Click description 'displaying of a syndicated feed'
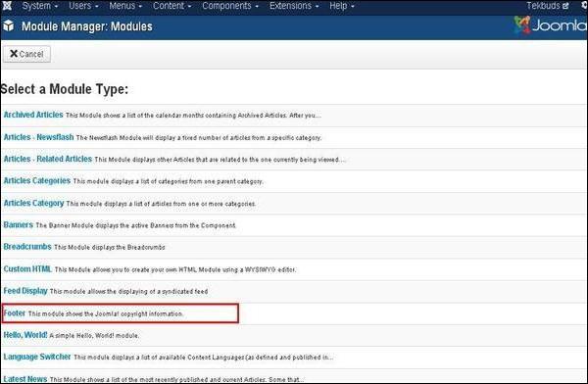588x384 pixels. [128, 291]
